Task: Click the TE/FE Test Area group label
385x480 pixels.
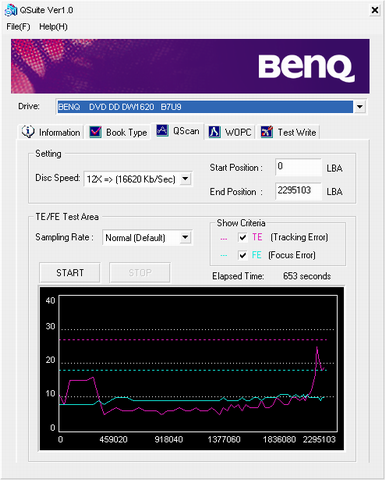Action: 67,217
